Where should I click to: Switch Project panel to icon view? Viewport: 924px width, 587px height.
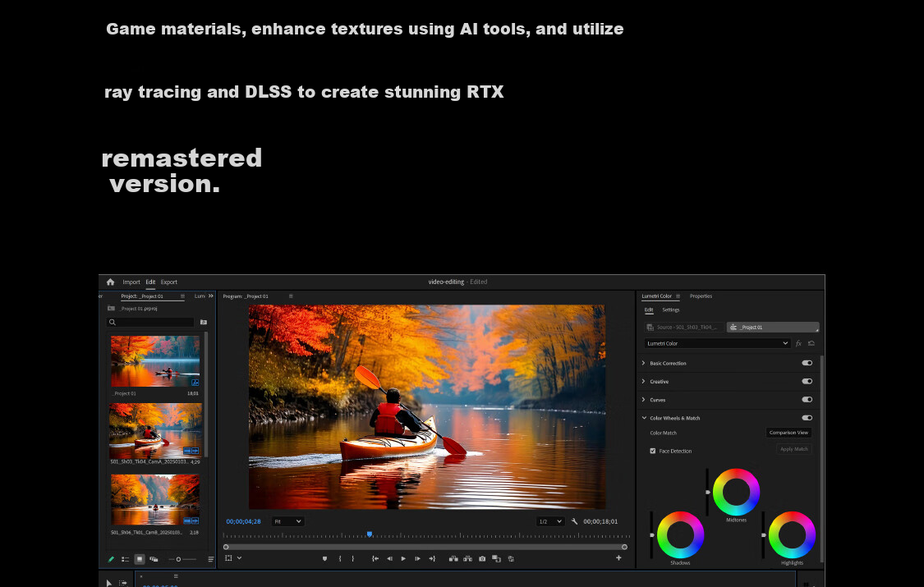[x=140, y=559]
